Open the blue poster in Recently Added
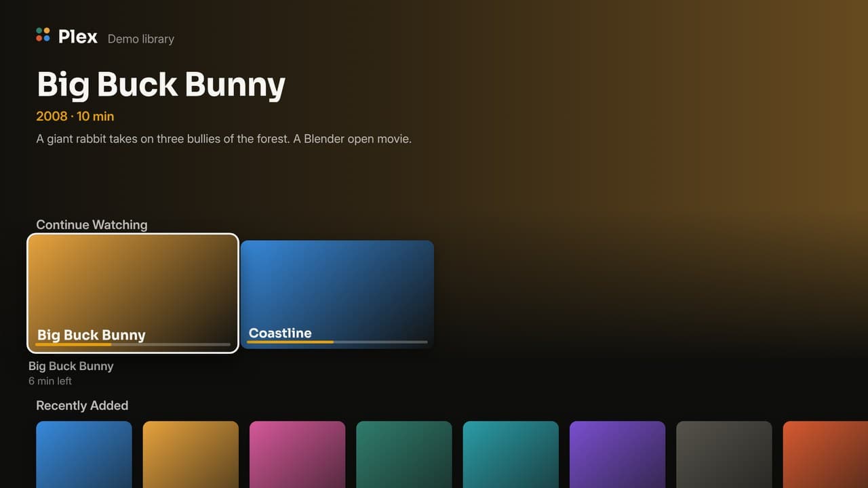Image resolution: width=868 pixels, height=488 pixels. 84,454
